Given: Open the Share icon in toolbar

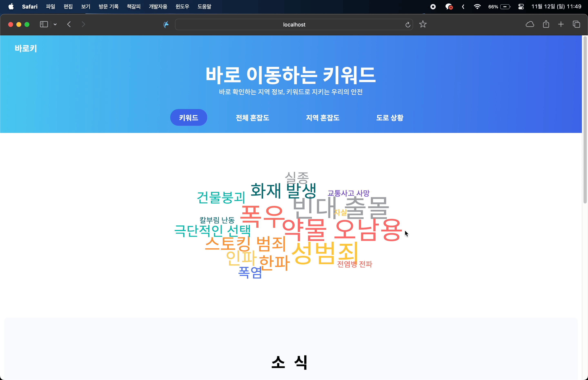Looking at the screenshot, I should click(x=546, y=24).
